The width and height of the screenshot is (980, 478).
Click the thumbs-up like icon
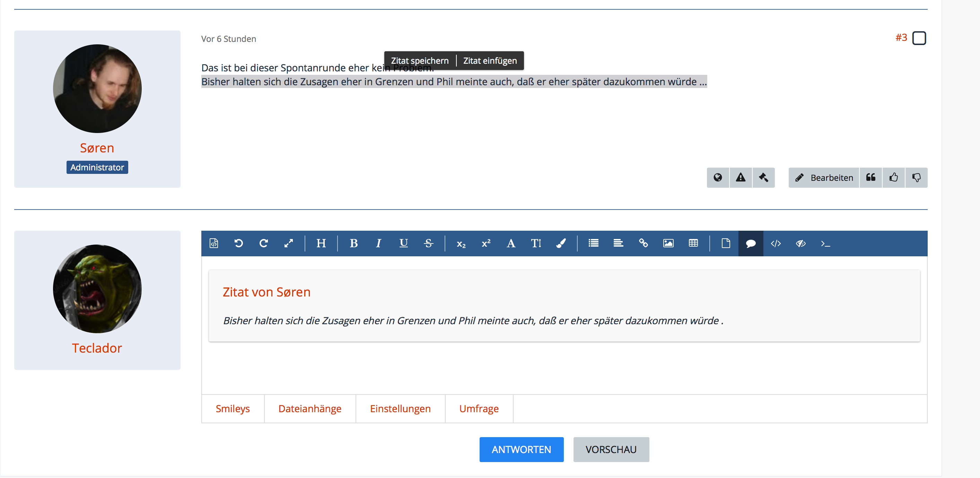point(893,178)
